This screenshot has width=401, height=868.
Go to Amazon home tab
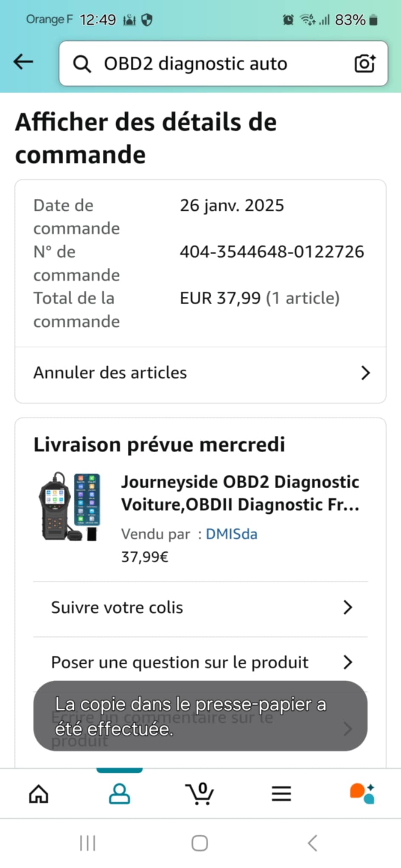39,794
